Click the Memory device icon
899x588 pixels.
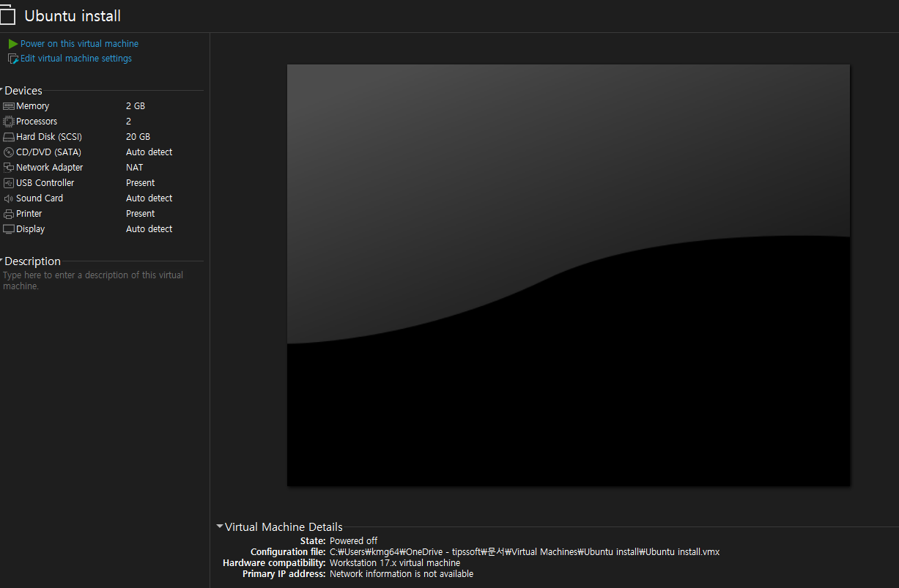click(9, 106)
